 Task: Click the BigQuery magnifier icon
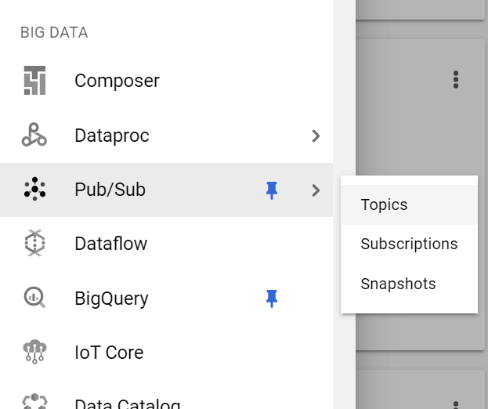(x=35, y=297)
